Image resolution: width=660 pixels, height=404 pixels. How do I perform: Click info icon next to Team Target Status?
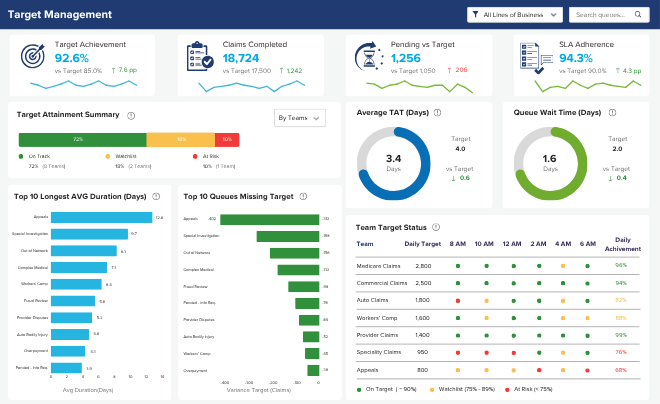(436, 227)
